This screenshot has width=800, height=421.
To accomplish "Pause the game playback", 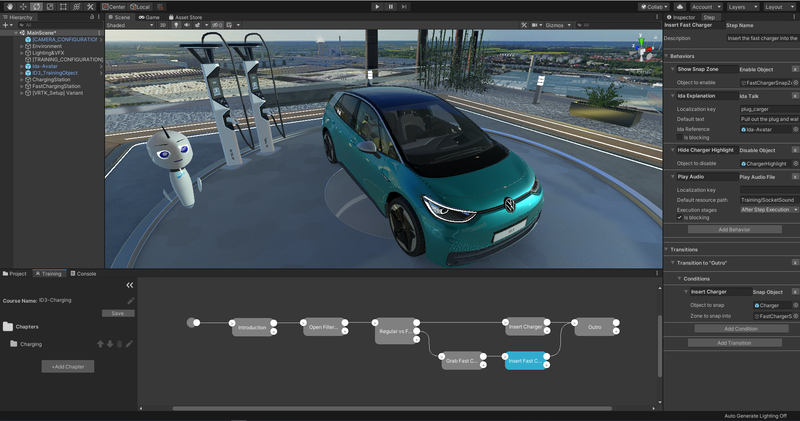I will pyautogui.click(x=391, y=7).
